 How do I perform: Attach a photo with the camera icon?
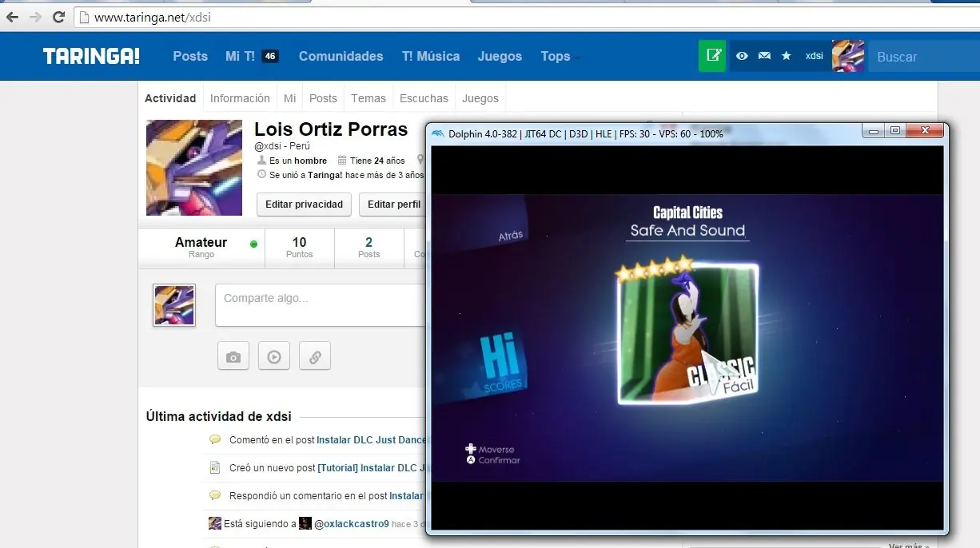(x=233, y=356)
